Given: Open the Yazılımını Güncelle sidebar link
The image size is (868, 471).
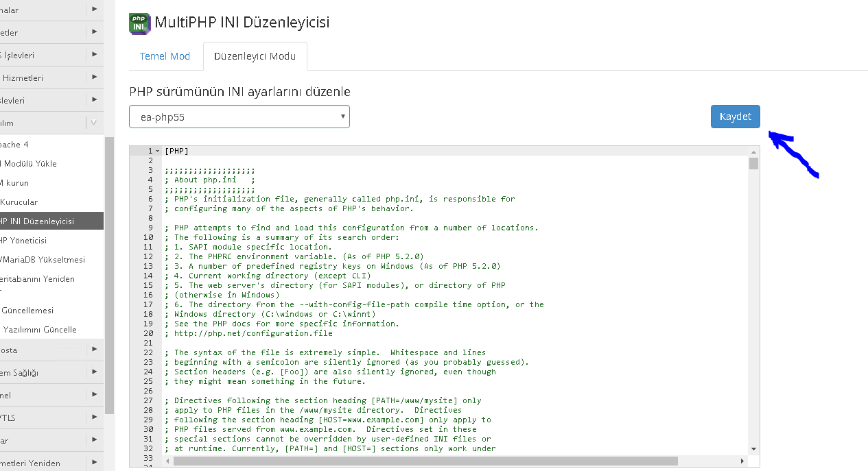Looking at the screenshot, I should [40, 330].
